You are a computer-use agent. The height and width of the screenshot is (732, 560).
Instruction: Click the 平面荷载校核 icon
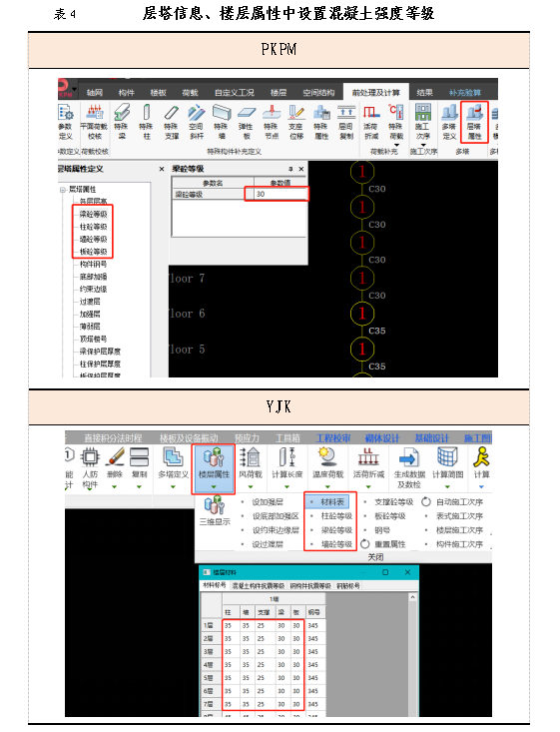[94, 122]
